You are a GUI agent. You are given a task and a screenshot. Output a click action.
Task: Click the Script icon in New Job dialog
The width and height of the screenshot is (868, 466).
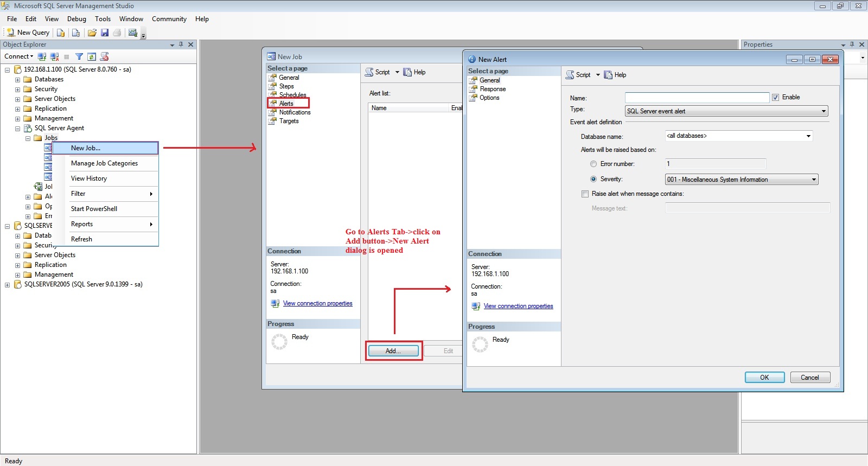tap(369, 72)
